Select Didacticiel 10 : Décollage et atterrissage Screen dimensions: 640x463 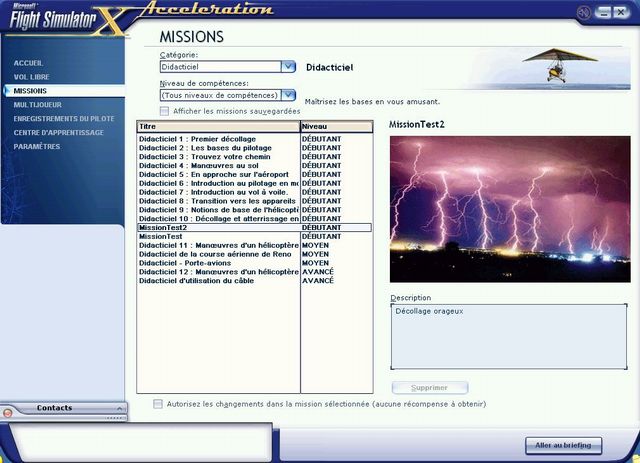coord(255,218)
